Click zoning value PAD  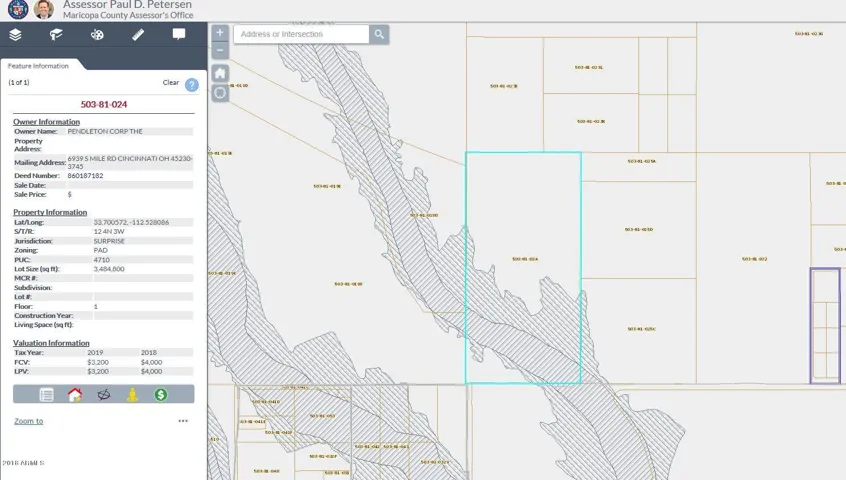[100, 250]
